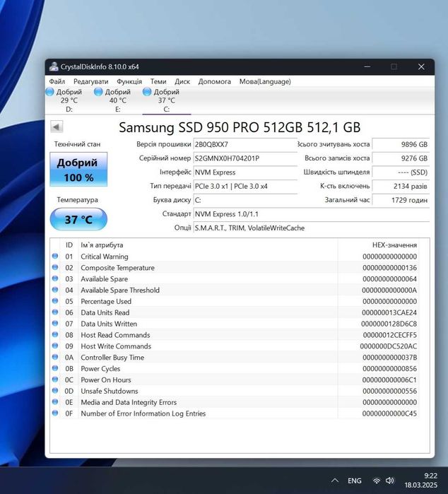Click status dot beside Unsafe Shutdowns
The image size is (448, 494).
point(55,390)
